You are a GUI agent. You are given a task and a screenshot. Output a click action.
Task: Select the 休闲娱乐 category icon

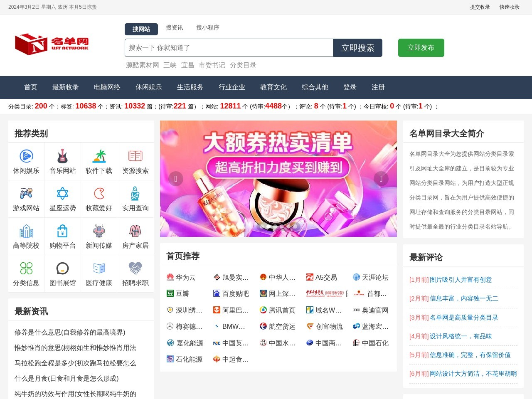pos(26,156)
